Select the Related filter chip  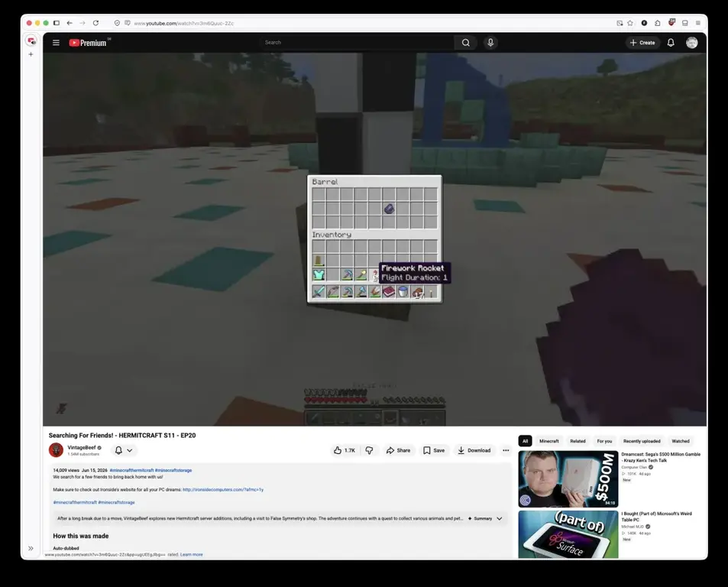click(578, 441)
